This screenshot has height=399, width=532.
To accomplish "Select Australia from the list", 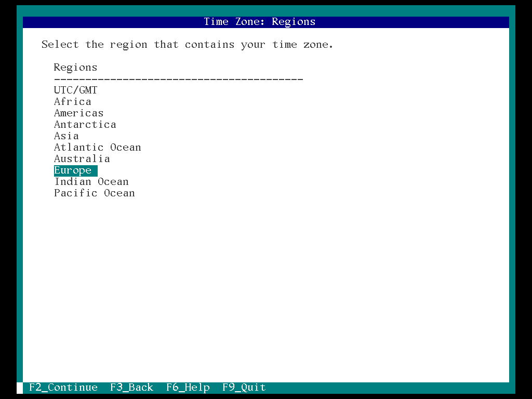I will pos(82,159).
